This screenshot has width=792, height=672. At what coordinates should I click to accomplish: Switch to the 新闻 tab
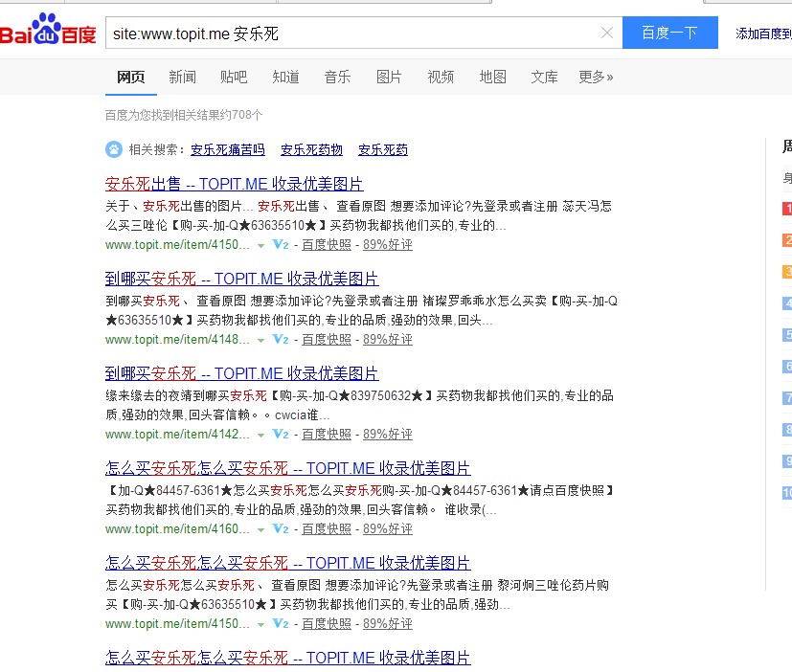[x=182, y=77]
